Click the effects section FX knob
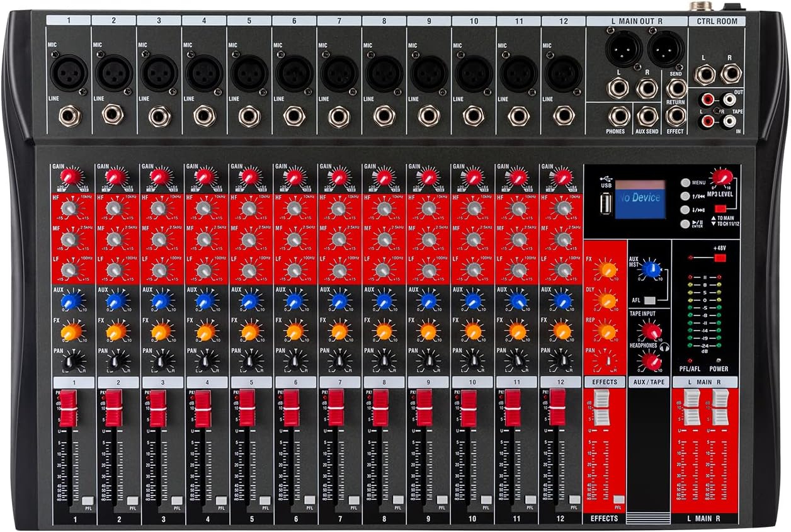Screen dimensions: 791x532 [608, 269]
